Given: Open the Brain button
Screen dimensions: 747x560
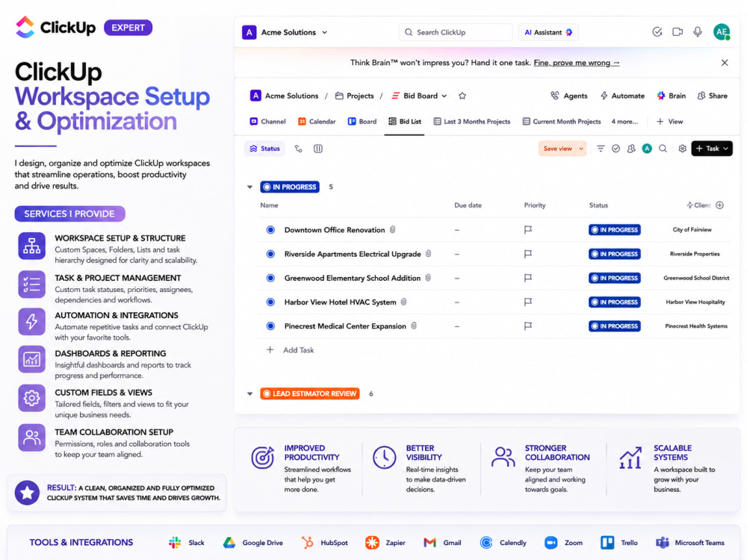Looking at the screenshot, I should pyautogui.click(x=672, y=96).
